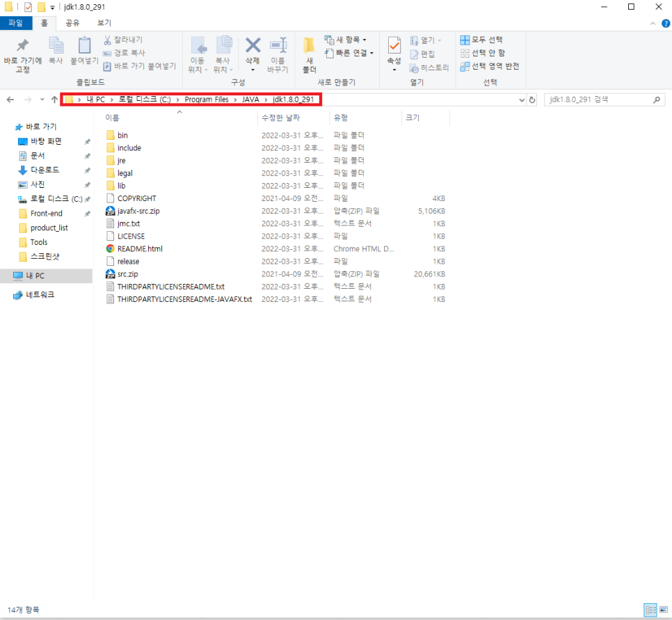
Task: Open Front-end folder in sidebar
Action: (47, 213)
